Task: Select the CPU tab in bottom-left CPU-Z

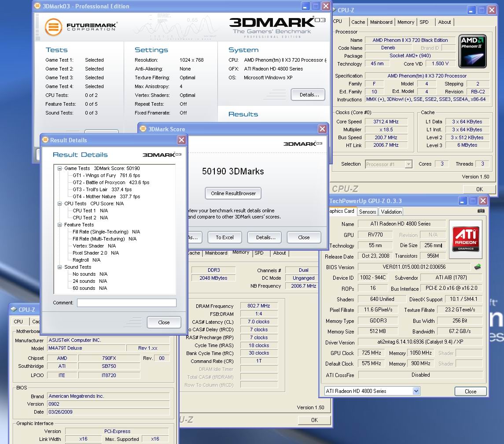Action: tap(18, 322)
